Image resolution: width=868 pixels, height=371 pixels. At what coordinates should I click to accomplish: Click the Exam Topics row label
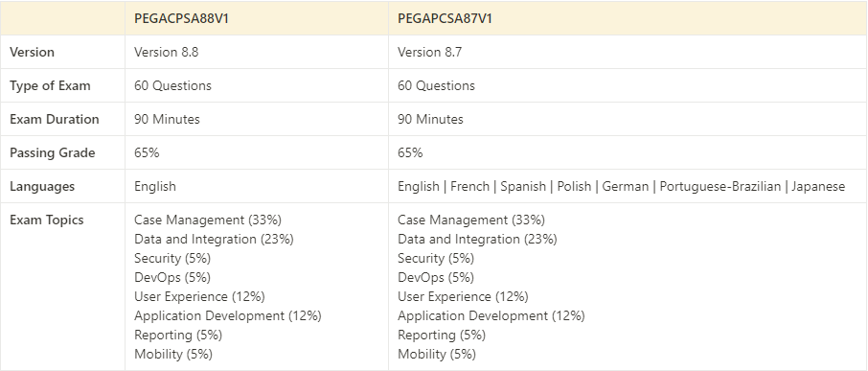pyautogui.click(x=47, y=220)
